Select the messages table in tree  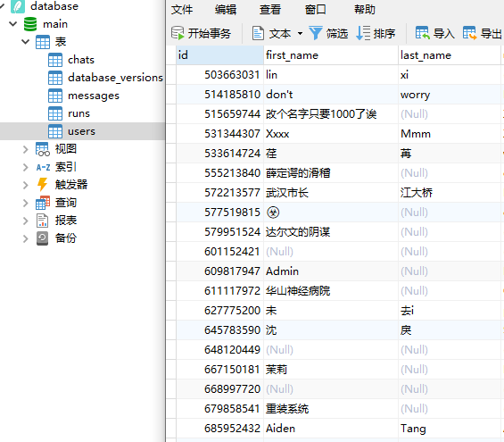(x=94, y=96)
